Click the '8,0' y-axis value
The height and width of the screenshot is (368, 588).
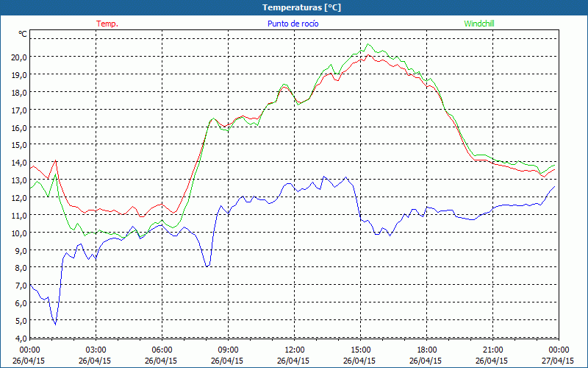click(x=21, y=268)
